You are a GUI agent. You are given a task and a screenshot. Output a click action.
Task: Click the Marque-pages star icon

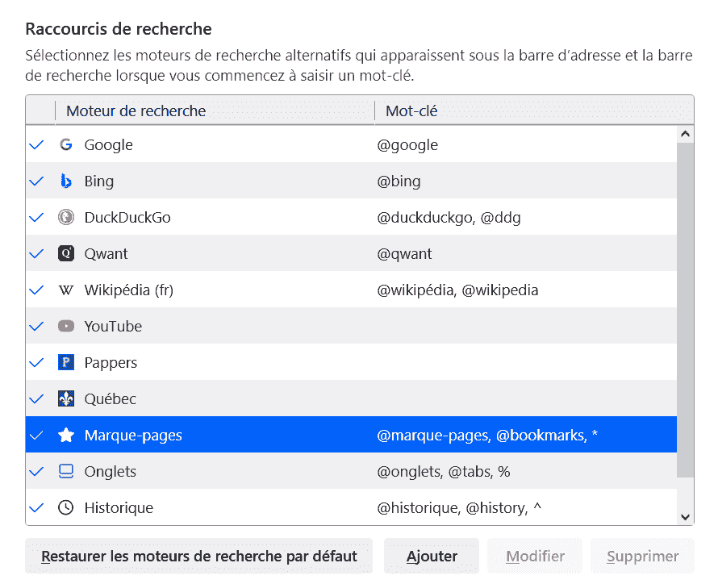coord(66,435)
